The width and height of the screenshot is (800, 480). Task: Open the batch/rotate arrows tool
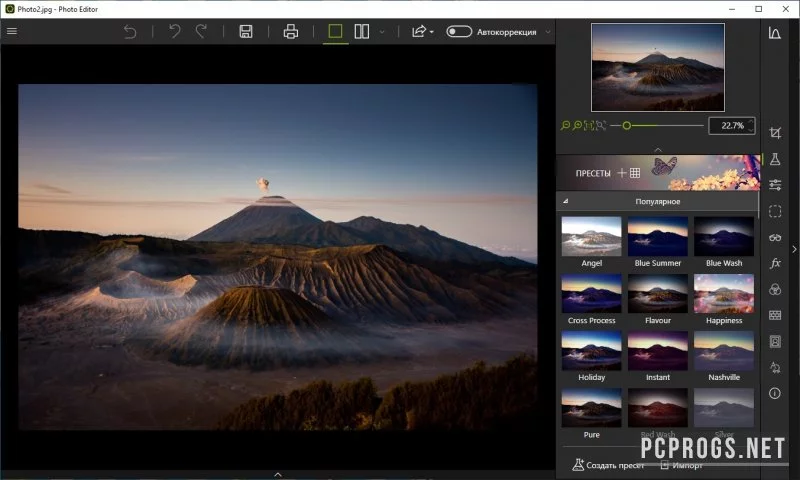point(775,367)
